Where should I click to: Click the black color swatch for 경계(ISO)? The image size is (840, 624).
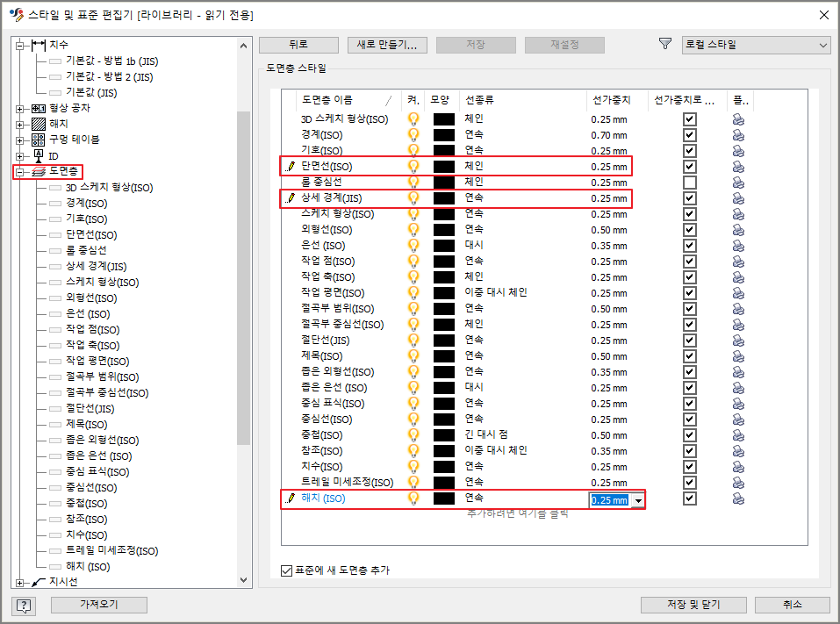point(443,135)
